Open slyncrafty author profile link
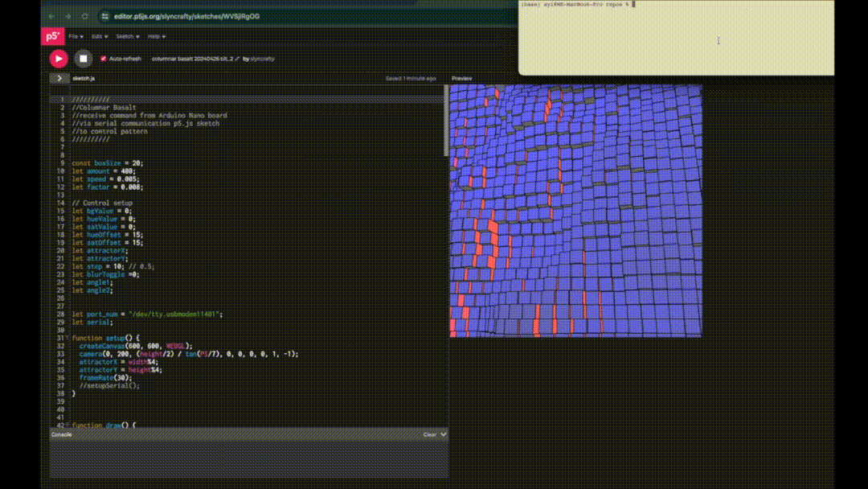This screenshot has height=489, width=868. pos(262,59)
